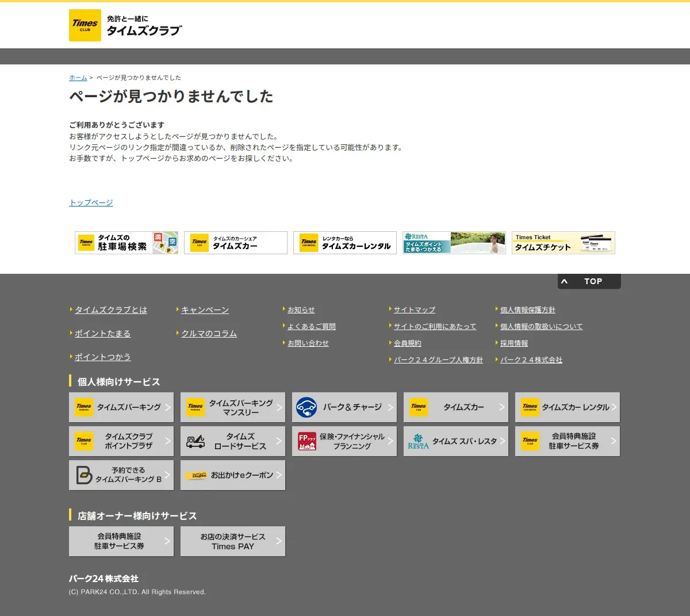The height and width of the screenshot is (616, 690).
Task: Click tow truck icon for タイムズロードサービス
Action: pyautogui.click(x=195, y=441)
